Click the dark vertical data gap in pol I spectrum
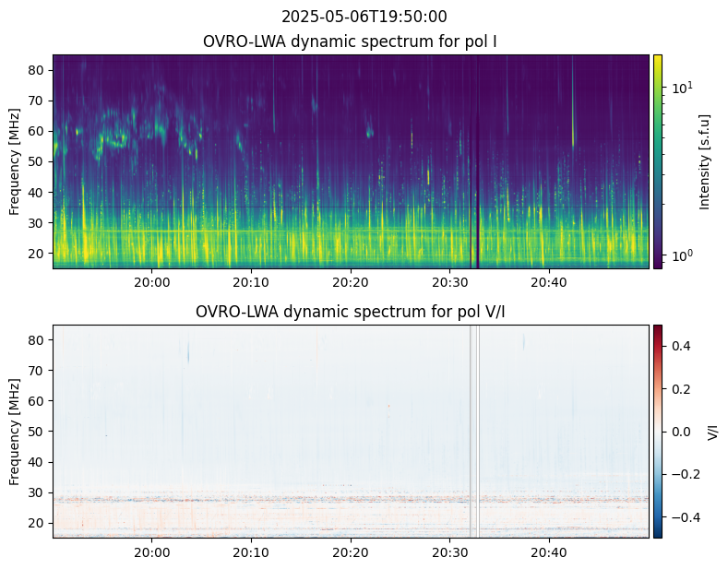 (475, 161)
